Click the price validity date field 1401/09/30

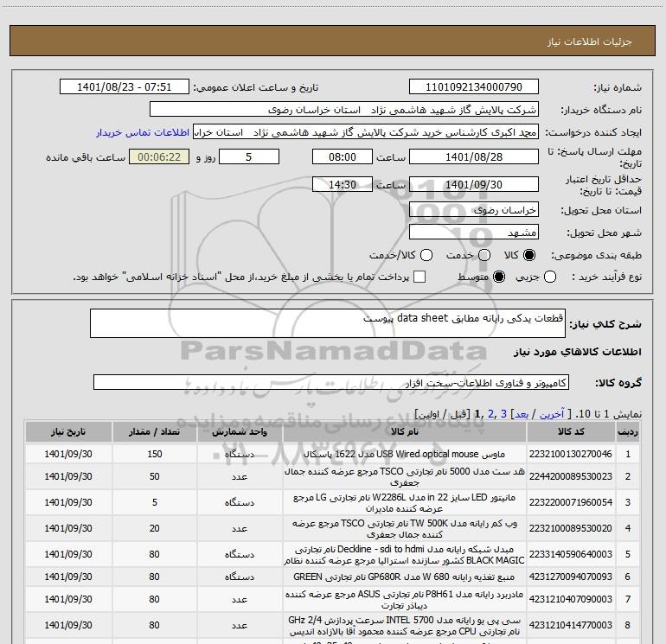(473, 184)
